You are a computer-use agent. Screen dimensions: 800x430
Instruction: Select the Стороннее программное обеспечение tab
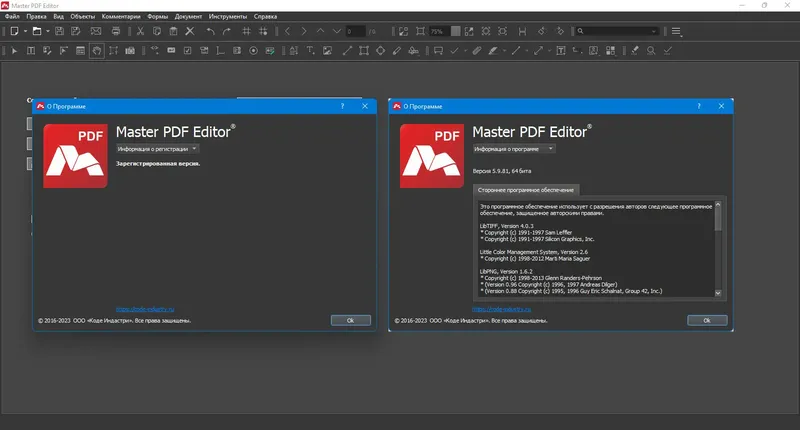526,190
